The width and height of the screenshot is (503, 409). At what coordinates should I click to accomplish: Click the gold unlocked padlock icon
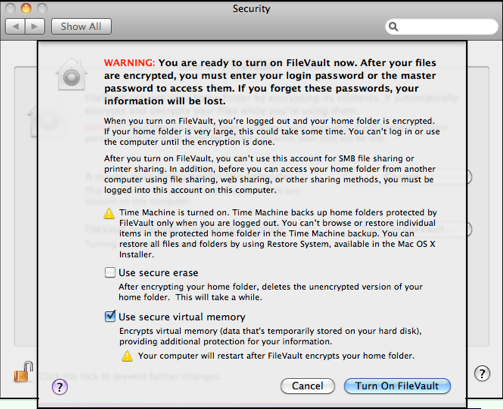click(x=23, y=372)
